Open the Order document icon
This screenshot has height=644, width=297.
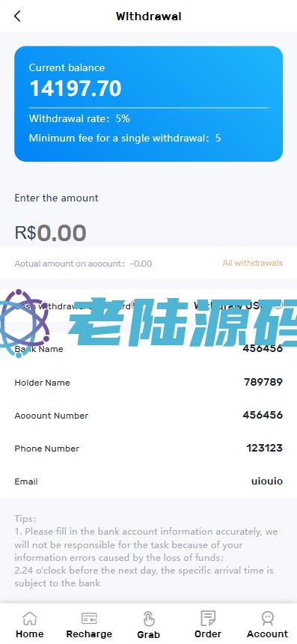point(208,618)
